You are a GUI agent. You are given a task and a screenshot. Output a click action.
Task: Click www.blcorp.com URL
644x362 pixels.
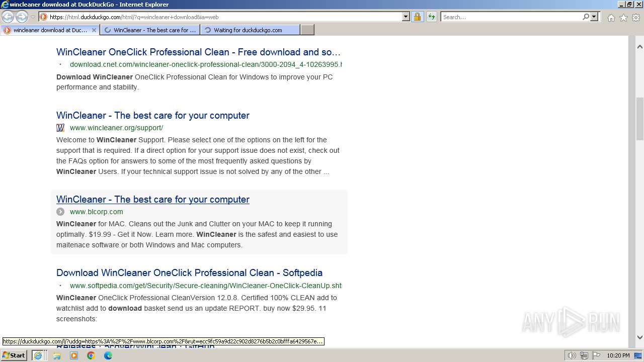96,212
